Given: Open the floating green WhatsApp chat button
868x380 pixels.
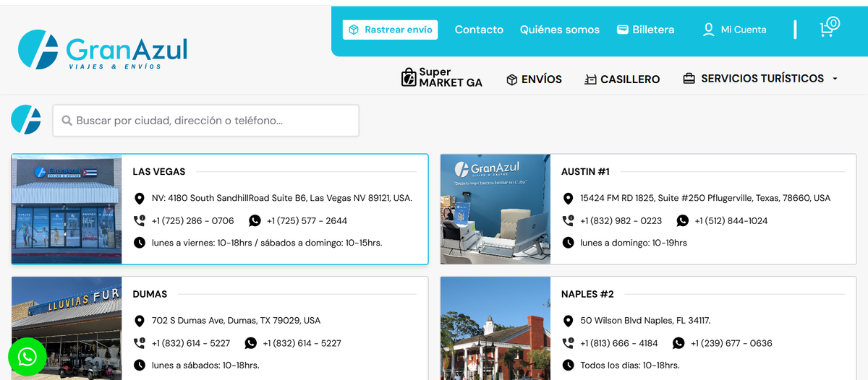Looking at the screenshot, I should pos(27,357).
